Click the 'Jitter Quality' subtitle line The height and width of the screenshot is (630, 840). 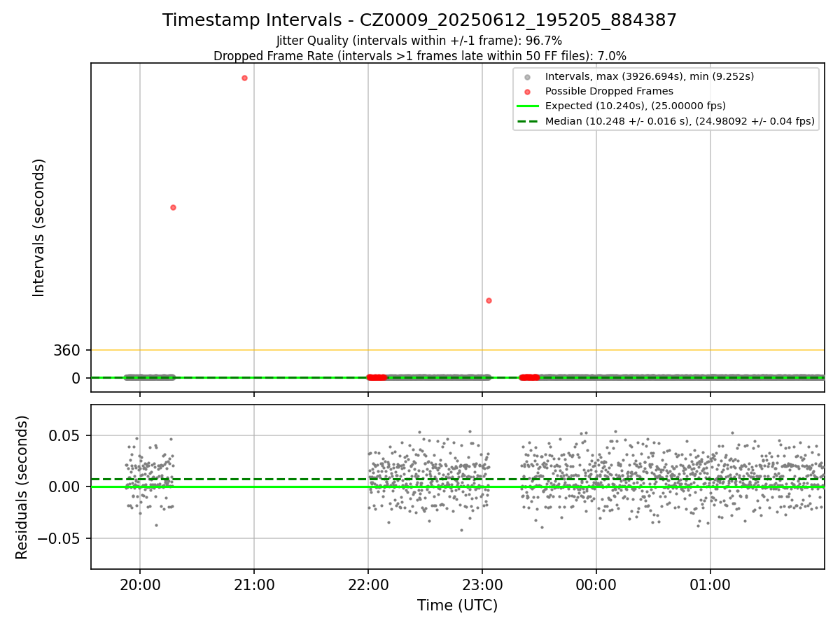pos(419,41)
